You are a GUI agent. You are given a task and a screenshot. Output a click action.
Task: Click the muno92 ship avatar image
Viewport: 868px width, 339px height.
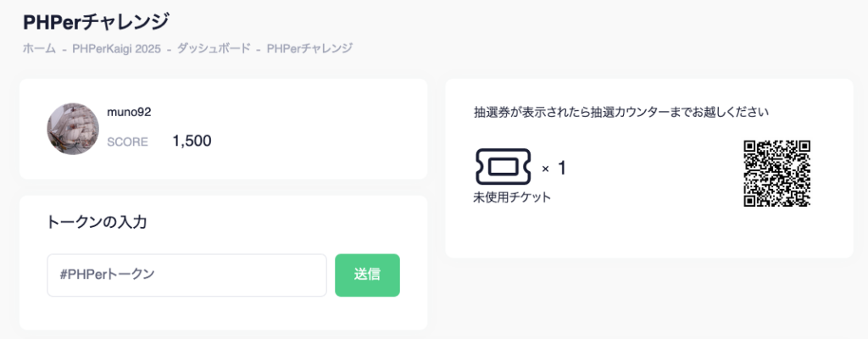(73, 129)
